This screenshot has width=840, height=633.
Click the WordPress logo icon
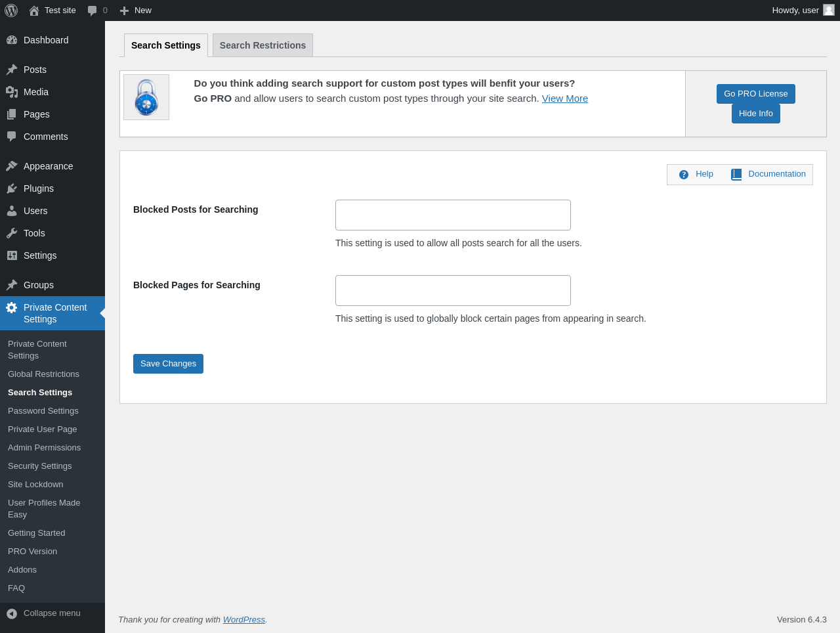(11, 11)
